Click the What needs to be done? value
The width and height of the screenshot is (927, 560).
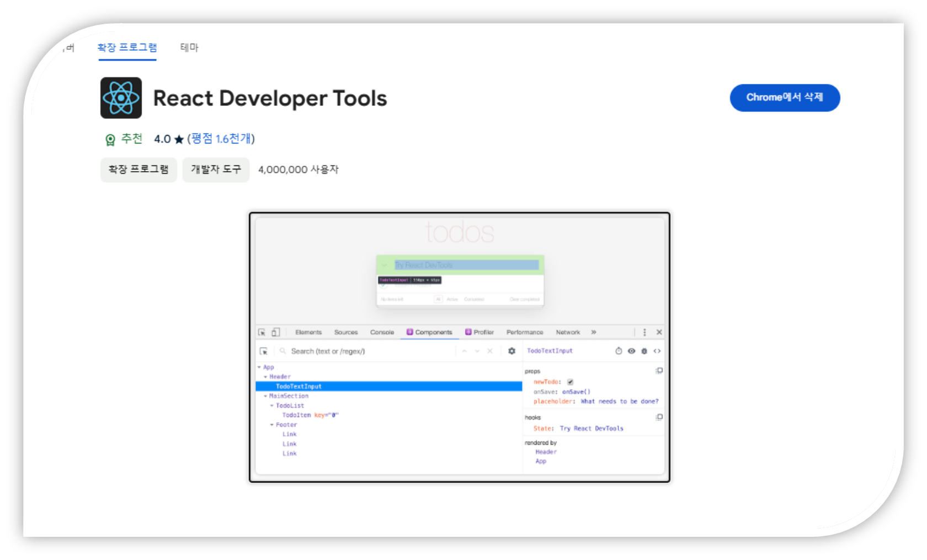click(x=620, y=402)
